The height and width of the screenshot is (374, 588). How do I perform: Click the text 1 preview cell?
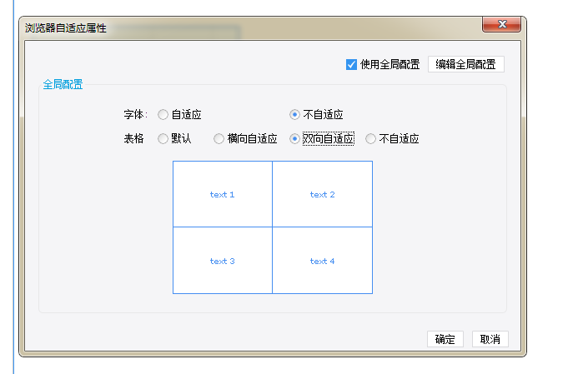[x=223, y=194]
